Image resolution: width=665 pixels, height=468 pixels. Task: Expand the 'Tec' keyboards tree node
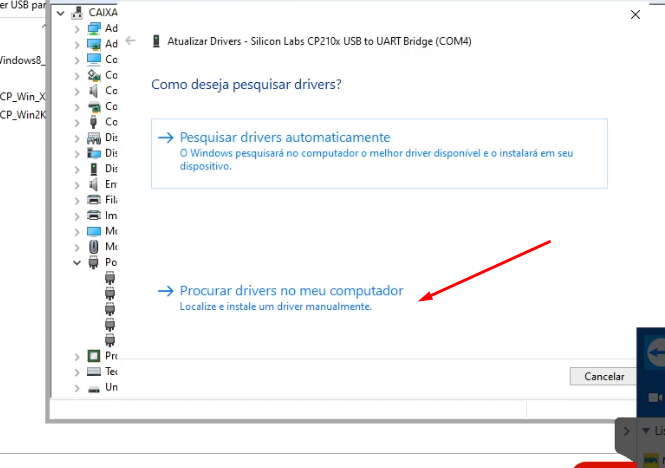(x=78, y=371)
